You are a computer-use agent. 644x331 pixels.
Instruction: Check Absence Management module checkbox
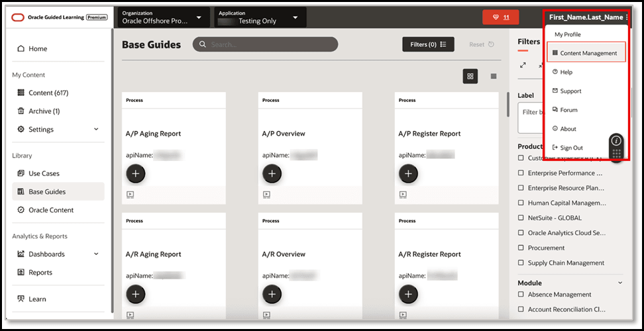click(x=521, y=295)
